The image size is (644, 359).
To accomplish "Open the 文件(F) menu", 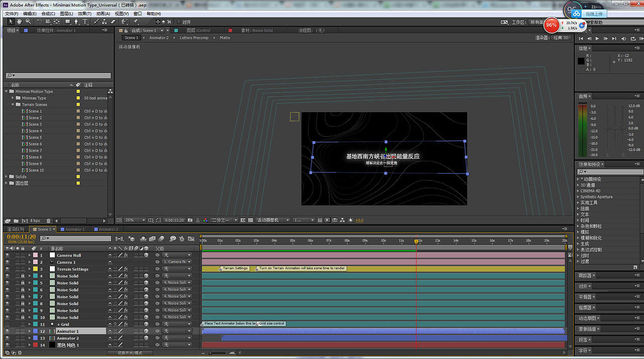I will coord(12,14).
